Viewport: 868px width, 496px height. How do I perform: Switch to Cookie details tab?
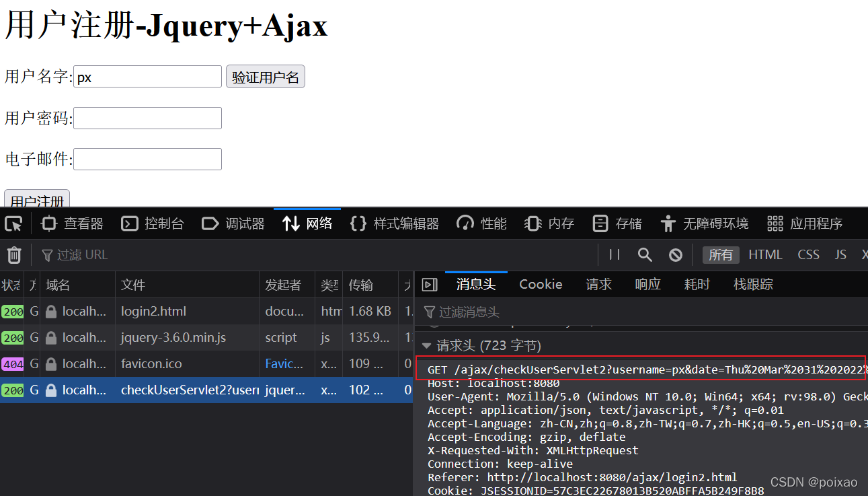(541, 285)
